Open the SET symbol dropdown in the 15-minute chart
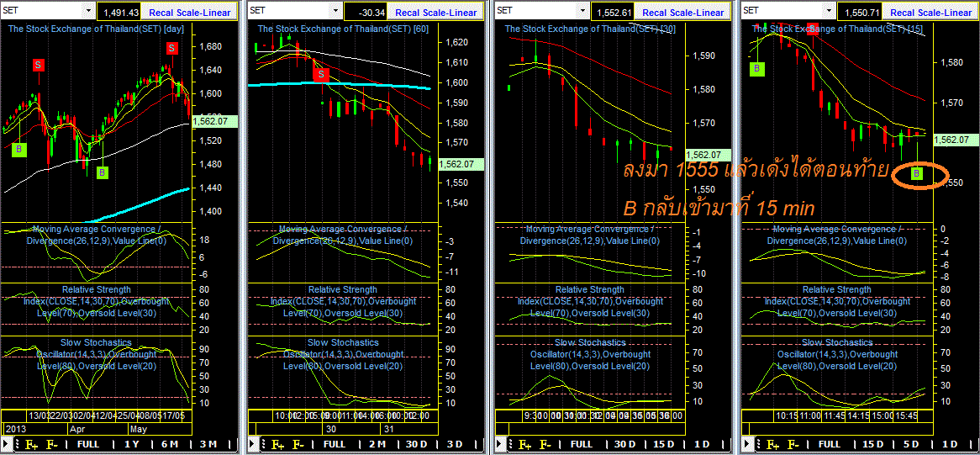The width and height of the screenshot is (980, 455). (x=830, y=11)
